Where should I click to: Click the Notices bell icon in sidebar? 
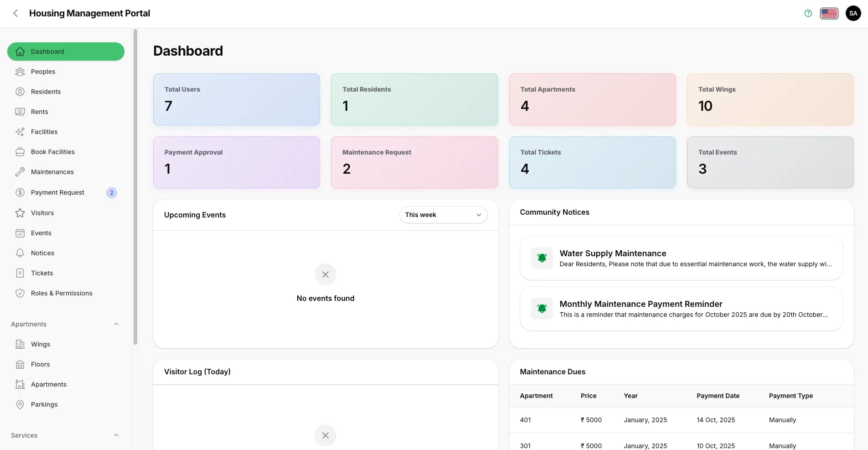coord(20,253)
